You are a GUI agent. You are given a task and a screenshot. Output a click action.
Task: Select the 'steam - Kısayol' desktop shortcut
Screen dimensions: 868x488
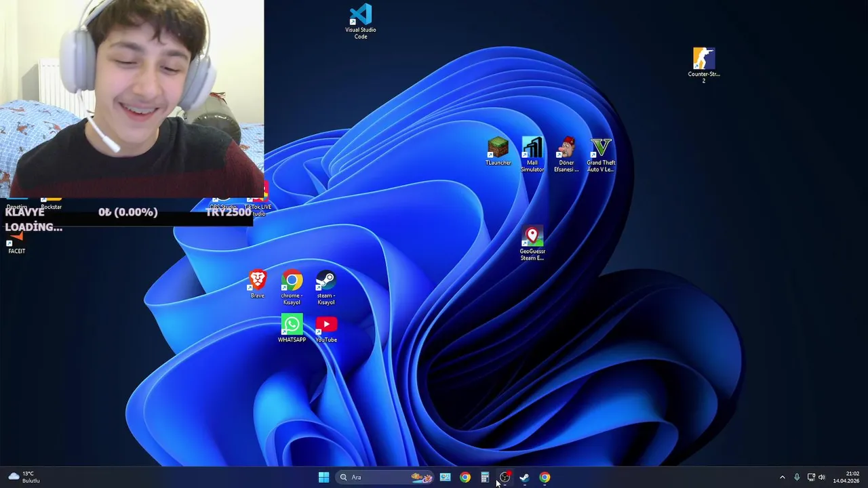(325, 287)
